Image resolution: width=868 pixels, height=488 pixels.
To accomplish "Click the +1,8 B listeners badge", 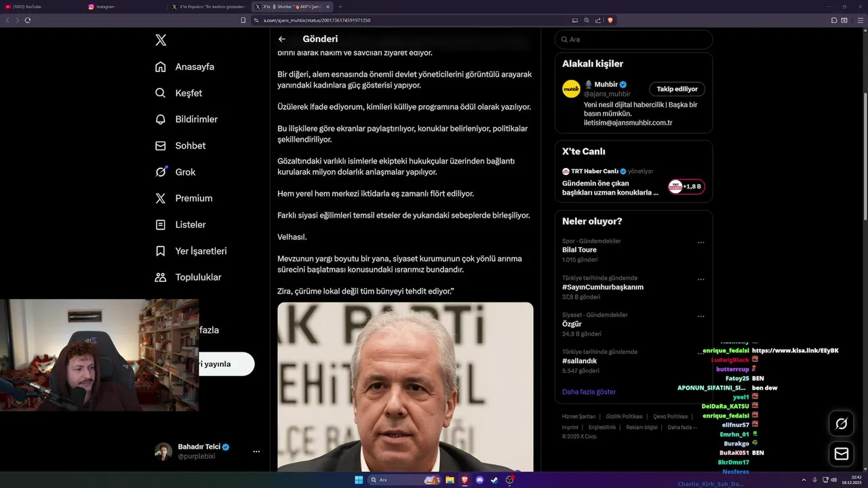I will click(x=686, y=186).
